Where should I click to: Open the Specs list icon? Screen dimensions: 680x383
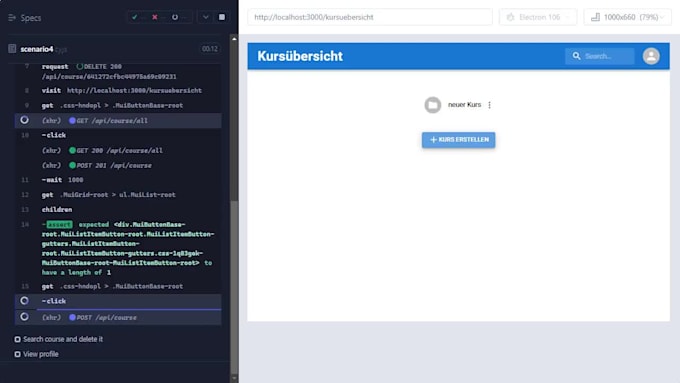point(12,17)
